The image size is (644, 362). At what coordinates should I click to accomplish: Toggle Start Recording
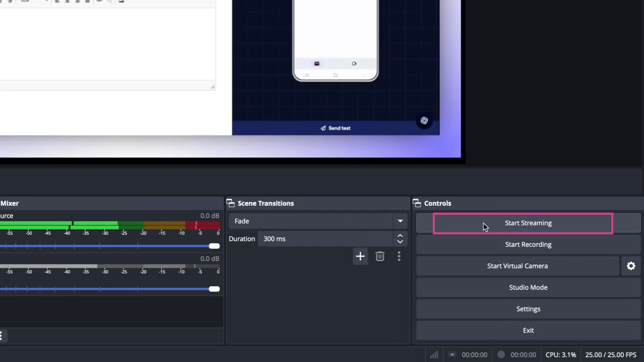pos(528,244)
